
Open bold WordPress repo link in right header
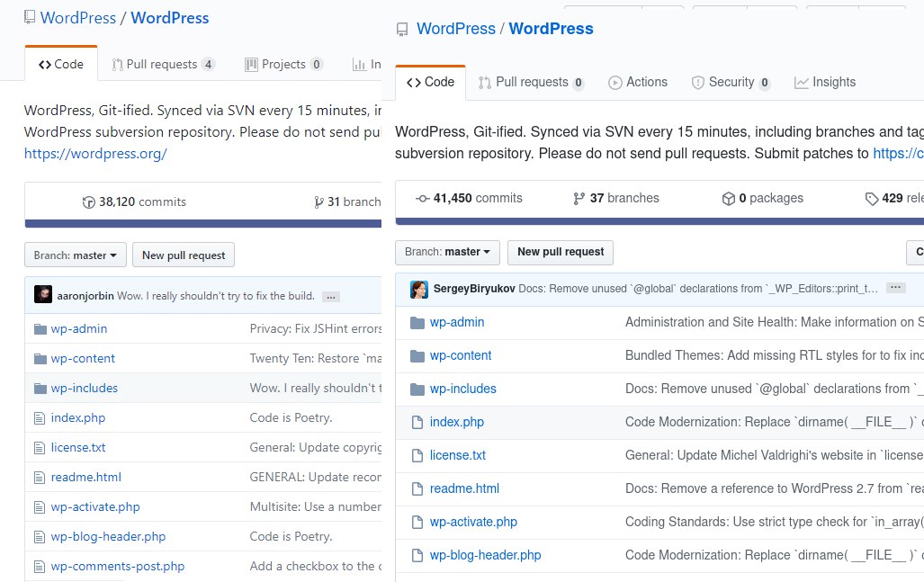(x=551, y=29)
